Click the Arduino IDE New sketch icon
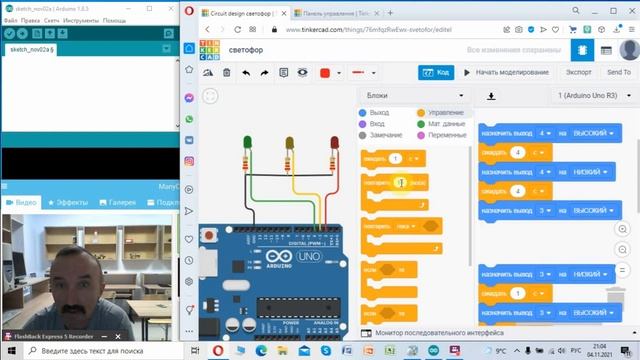 point(37,33)
